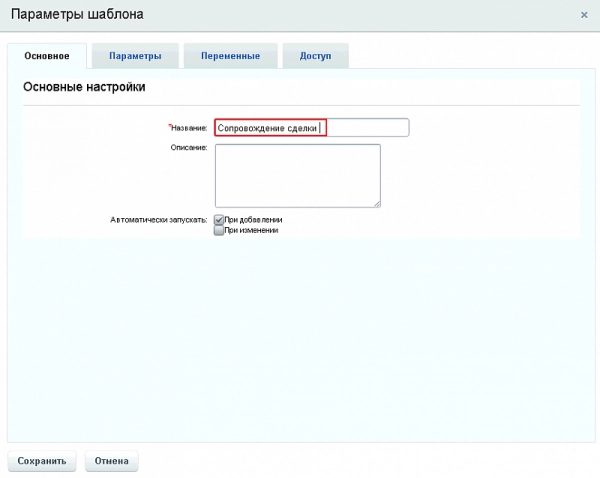Click the Описание textarea resize handle
The width and height of the screenshot is (600, 478).
377,203
